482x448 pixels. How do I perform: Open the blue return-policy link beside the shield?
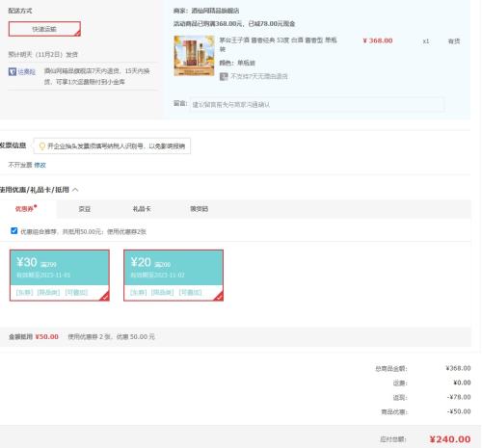pyautogui.click(x=27, y=71)
